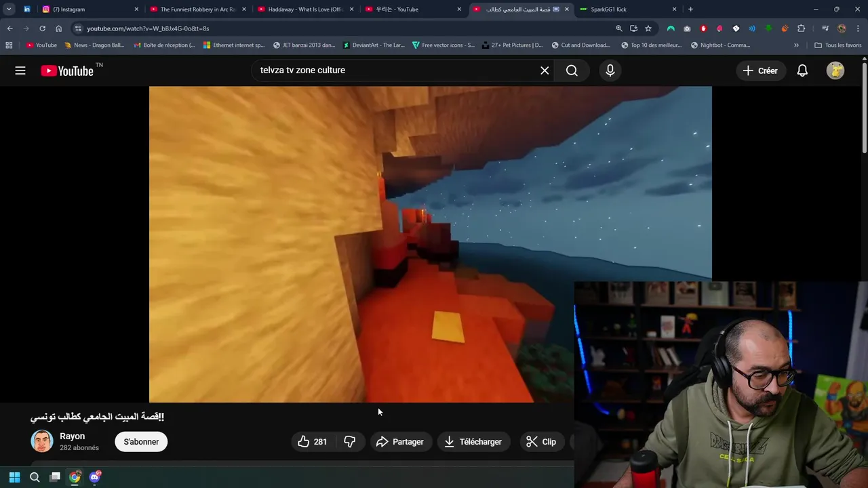The height and width of the screenshot is (488, 868).
Task: Open Discord from the taskbar
Action: [95, 477]
